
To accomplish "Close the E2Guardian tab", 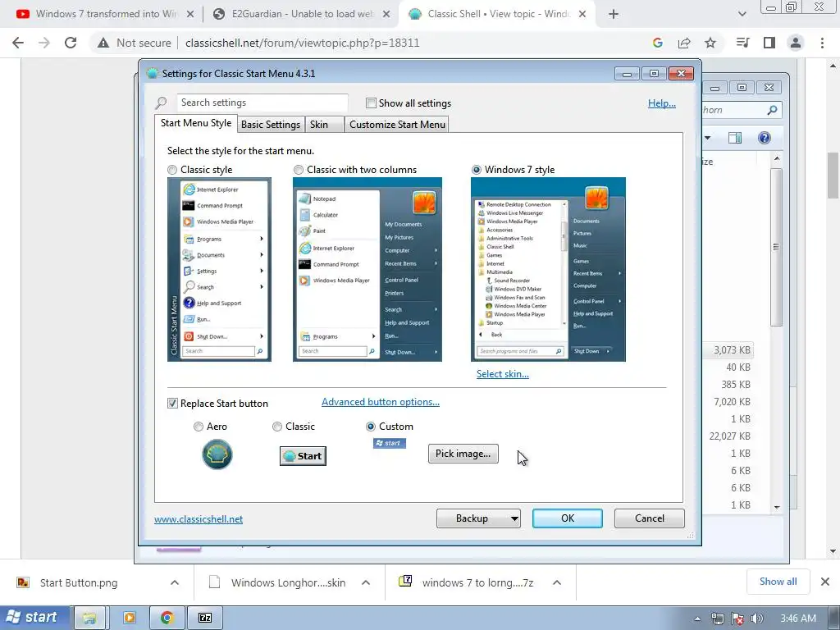I will pos(386,15).
